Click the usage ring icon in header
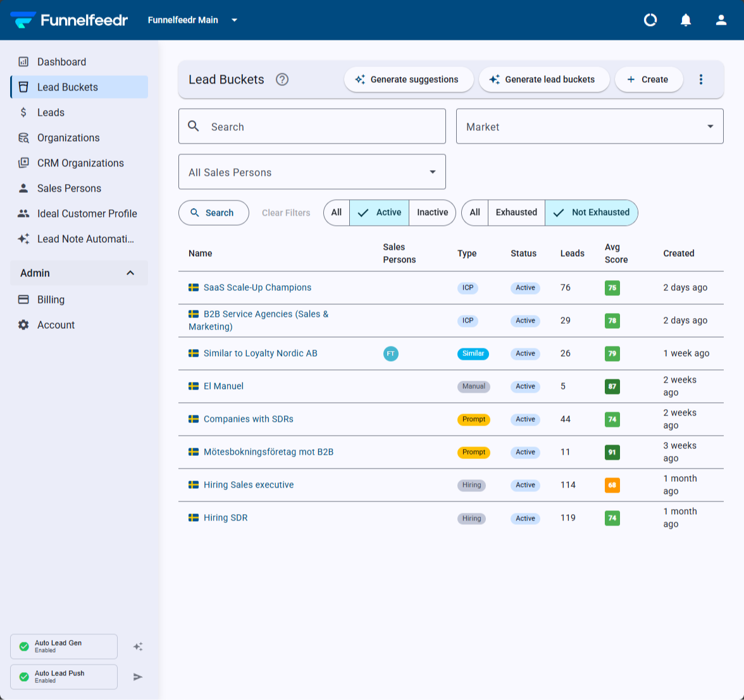The height and width of the screenshot is (700, 744). 650,20
